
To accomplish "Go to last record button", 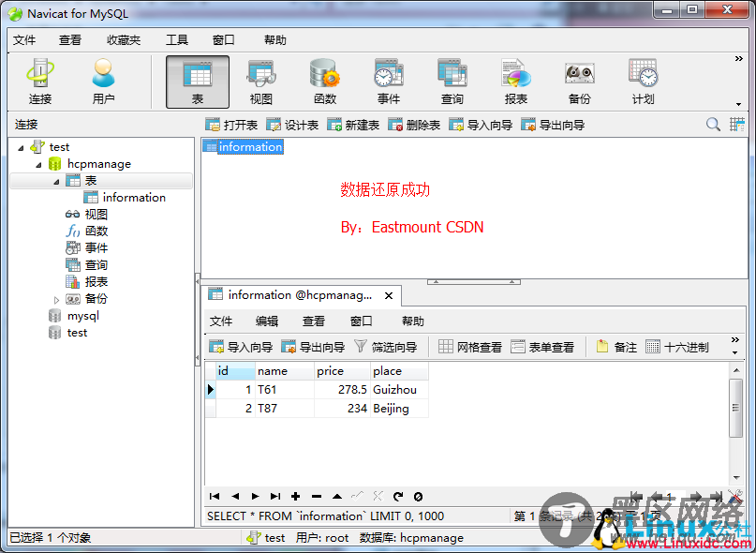I will click(x=275, y=496).
